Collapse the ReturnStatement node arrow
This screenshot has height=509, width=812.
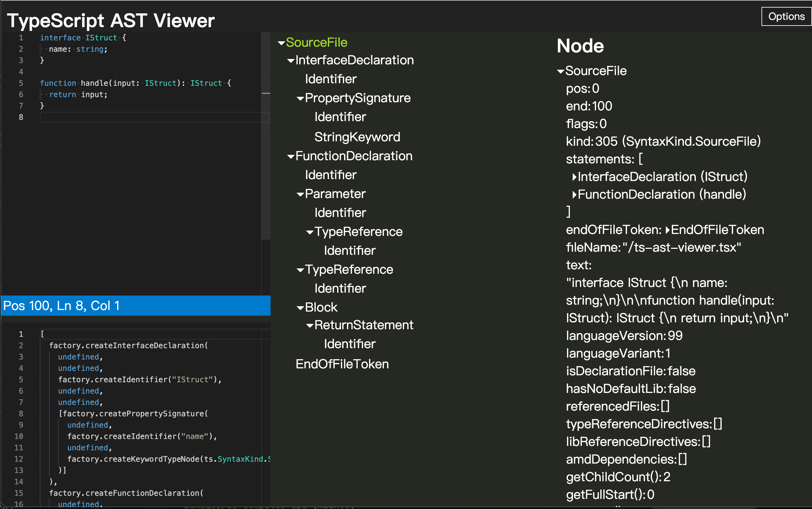[x=310, y=325]
